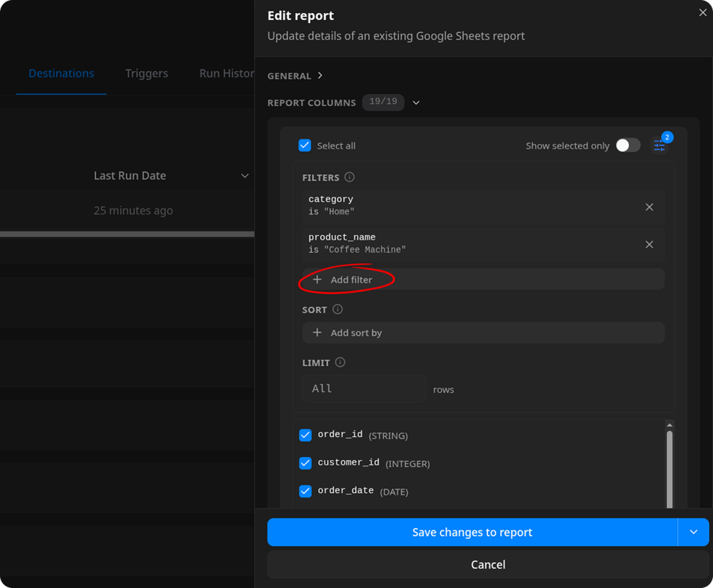Show info about Limit
Screen dimensions: 713x588
[340, 362]
